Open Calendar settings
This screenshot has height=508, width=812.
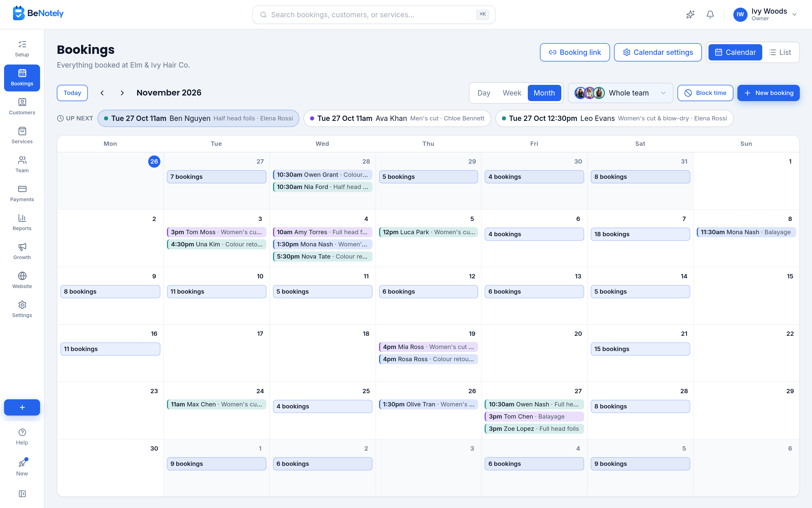658,52
